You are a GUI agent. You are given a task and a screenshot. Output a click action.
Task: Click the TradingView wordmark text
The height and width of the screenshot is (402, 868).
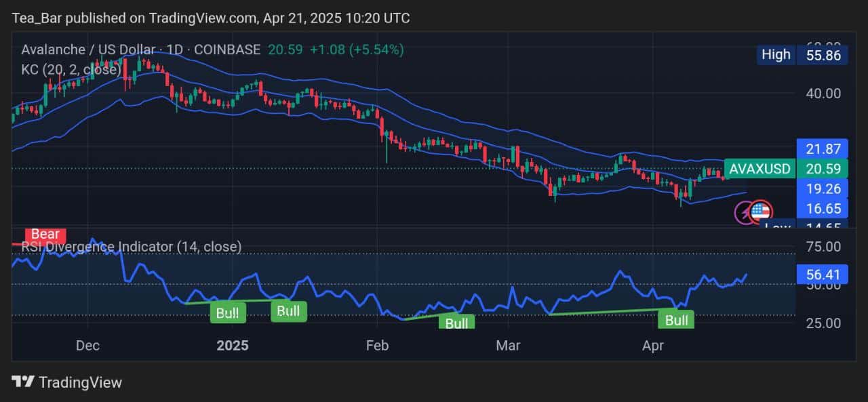click(80, 382)
